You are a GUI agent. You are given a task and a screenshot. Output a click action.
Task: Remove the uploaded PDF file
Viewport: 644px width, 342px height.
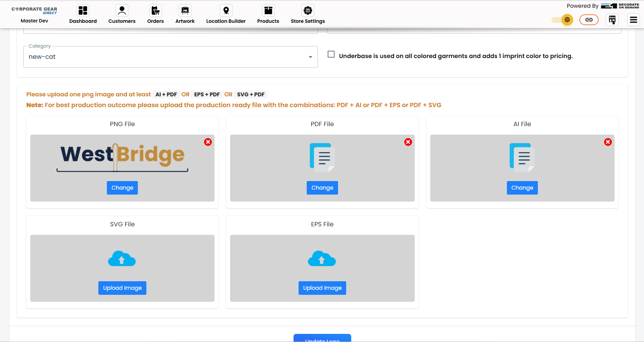click(x=408, y=142)
